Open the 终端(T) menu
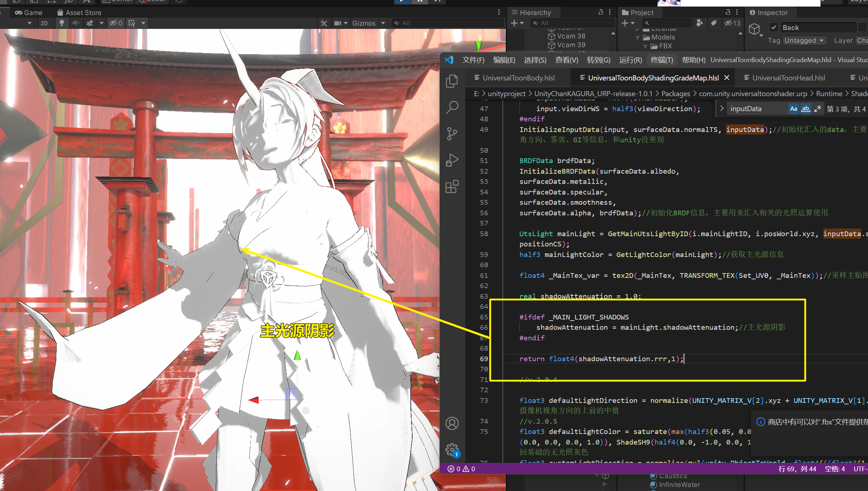 (x=662, y=60)
